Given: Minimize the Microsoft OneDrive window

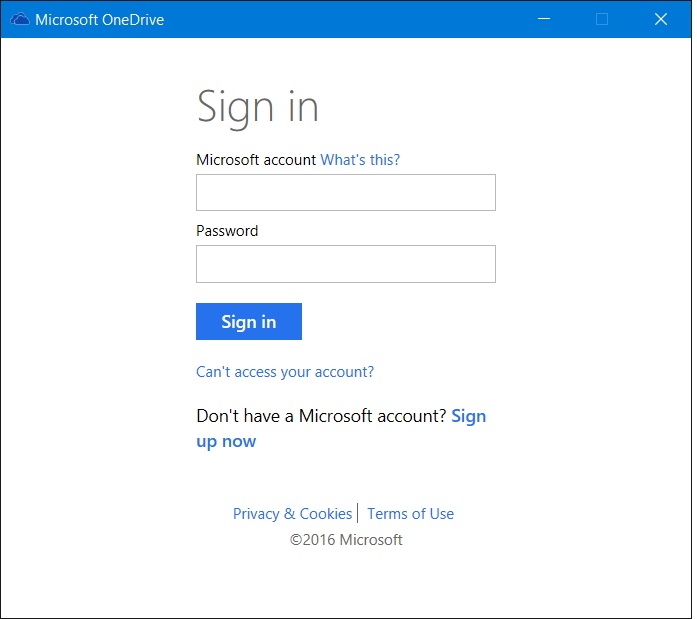Looking at the screenshot, I should coord(544,19).
